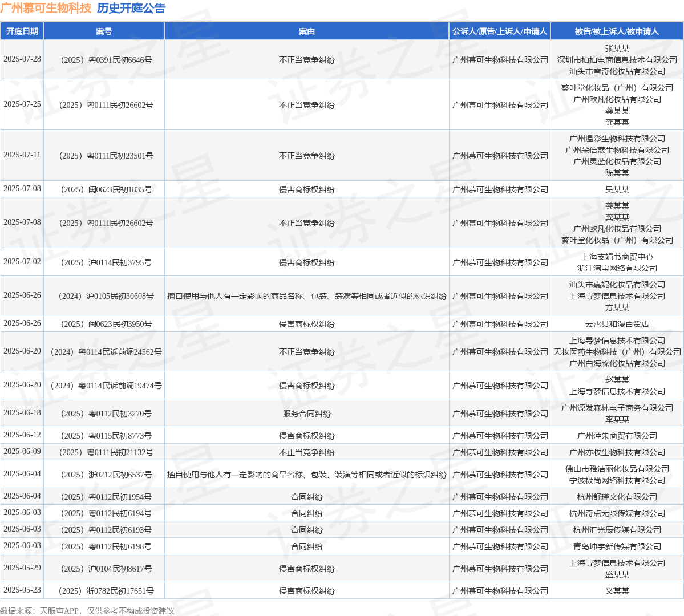Click defendant 杭州奇点无限传媒有限公司
684x616 pixels.
coord(617,513)
